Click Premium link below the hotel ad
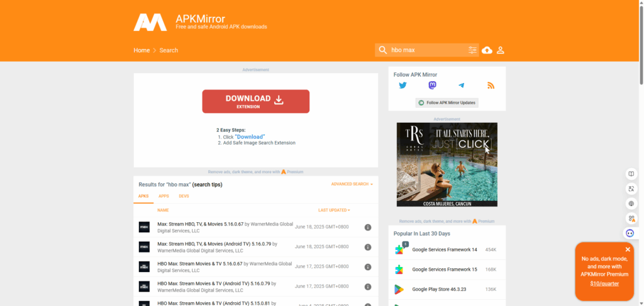 484,221
